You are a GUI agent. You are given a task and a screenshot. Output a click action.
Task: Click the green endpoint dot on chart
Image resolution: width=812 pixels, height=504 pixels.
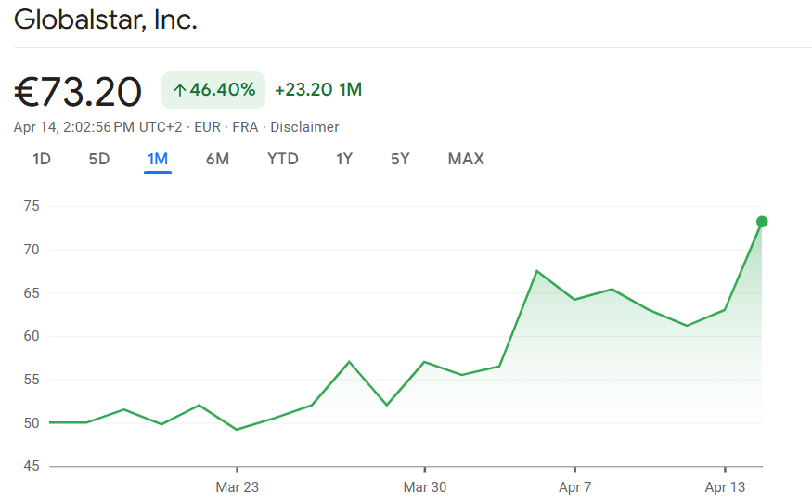[x=762, y=222]
